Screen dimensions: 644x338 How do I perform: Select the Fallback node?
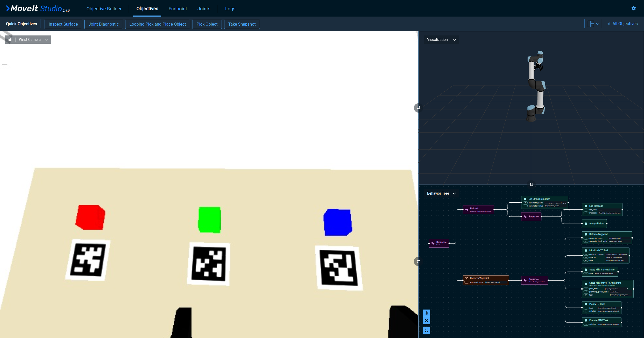(x=478, y=210)
